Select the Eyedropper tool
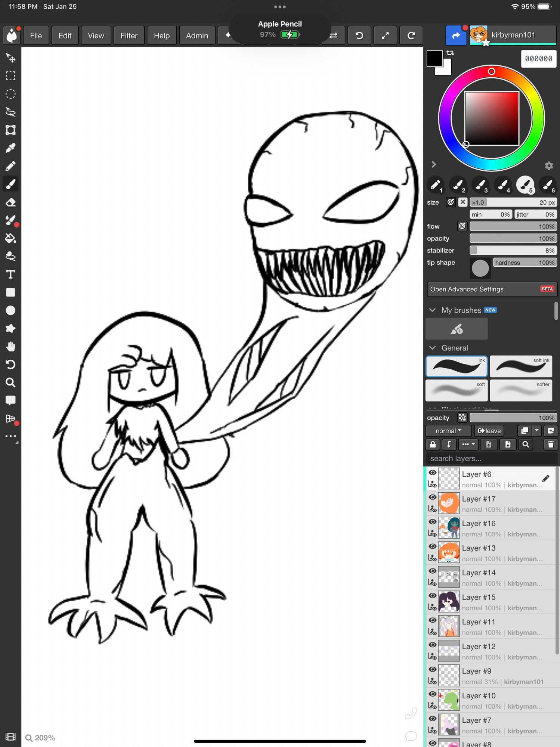The image size is (560, 747). coord(10,148)
